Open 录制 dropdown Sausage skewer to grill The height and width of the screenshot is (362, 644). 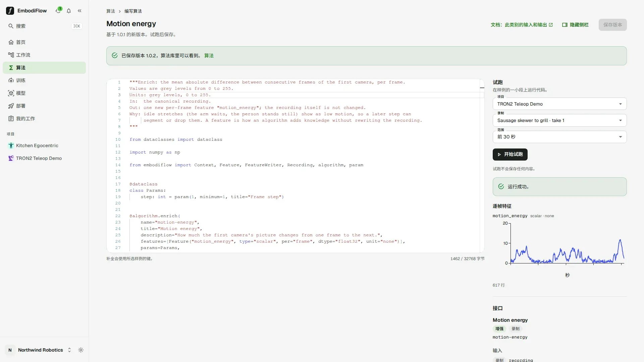click(x=559, y=120)
